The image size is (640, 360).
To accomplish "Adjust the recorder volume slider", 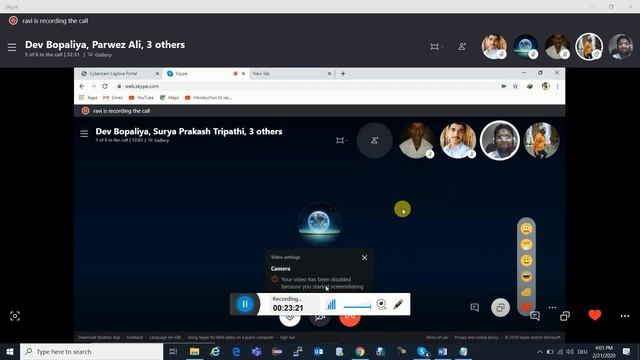I will click(357, 306).
